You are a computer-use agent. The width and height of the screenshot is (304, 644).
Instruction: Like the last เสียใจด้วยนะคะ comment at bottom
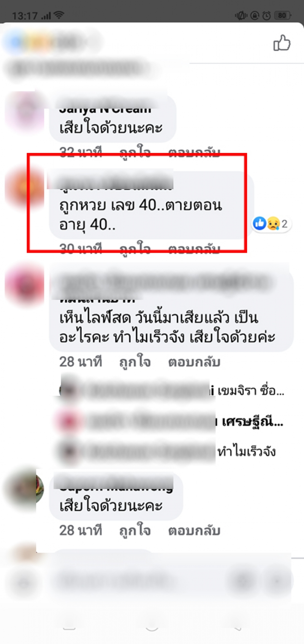[x=135, y=530]
